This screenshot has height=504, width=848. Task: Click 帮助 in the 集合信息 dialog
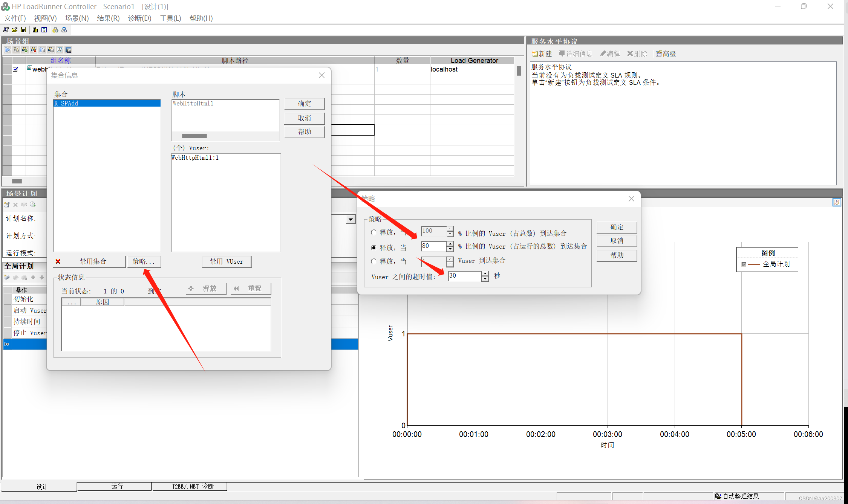click(x=304, y=132)
